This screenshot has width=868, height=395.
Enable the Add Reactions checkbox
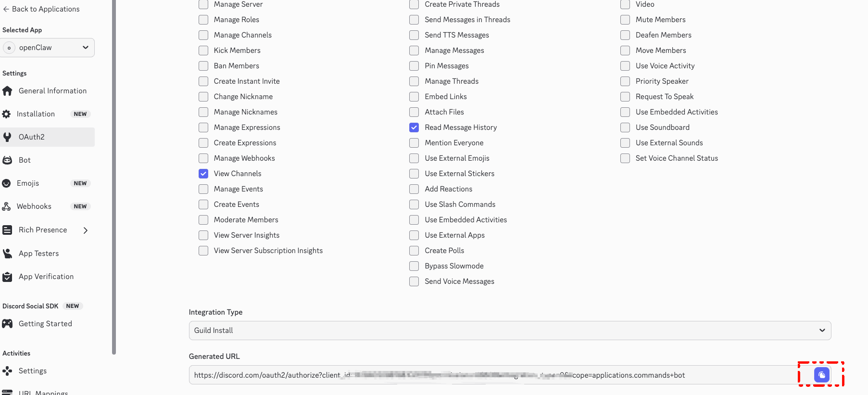pyautogui.click(x=414, y=189)
